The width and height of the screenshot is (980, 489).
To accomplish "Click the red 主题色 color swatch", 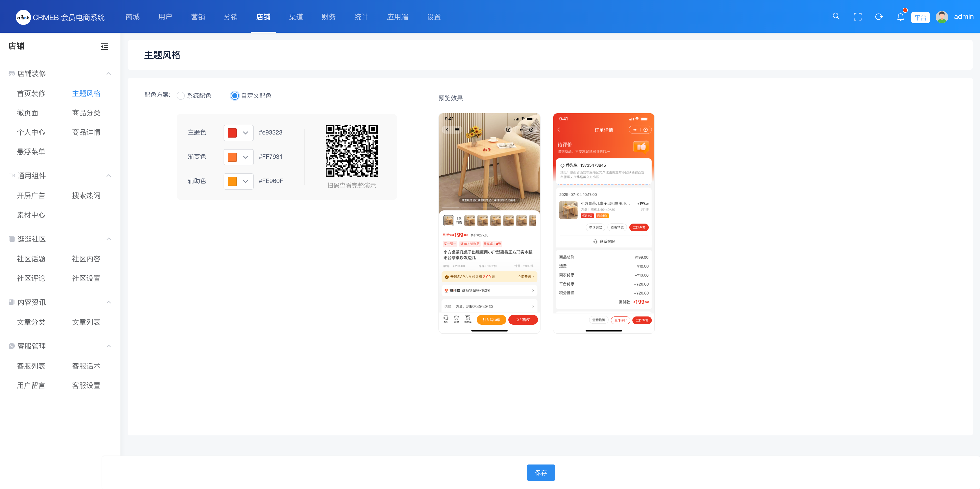I will (232, 132).
